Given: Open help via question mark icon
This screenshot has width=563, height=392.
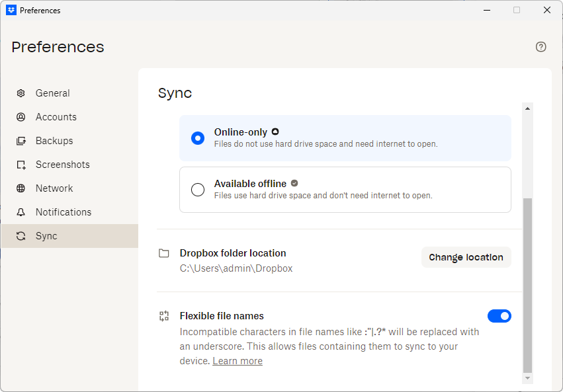Looking at the screenshot, I should (541, 47).
